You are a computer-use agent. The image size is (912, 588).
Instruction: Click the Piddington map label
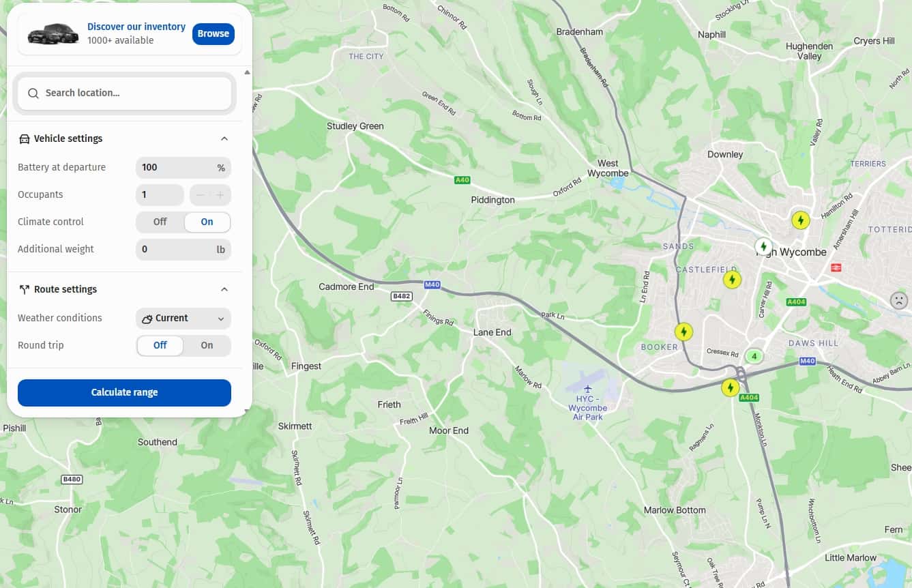(x=493, y=201)
